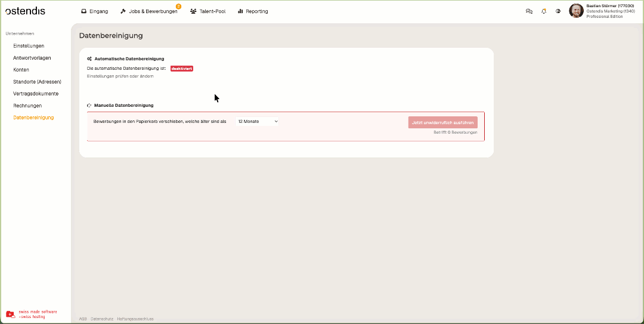Expand the 12 Monate dropdown
Screen dimensions: 644x324
258,122
